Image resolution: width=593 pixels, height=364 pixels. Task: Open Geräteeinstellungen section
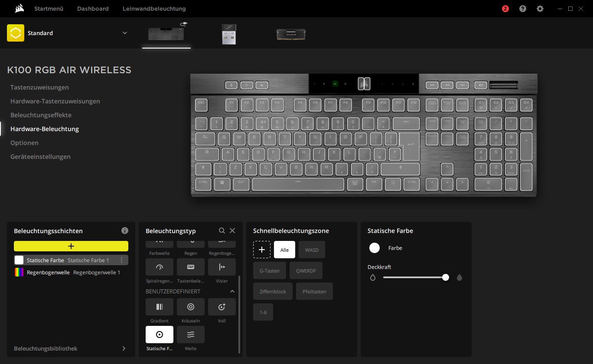point(40,156)
